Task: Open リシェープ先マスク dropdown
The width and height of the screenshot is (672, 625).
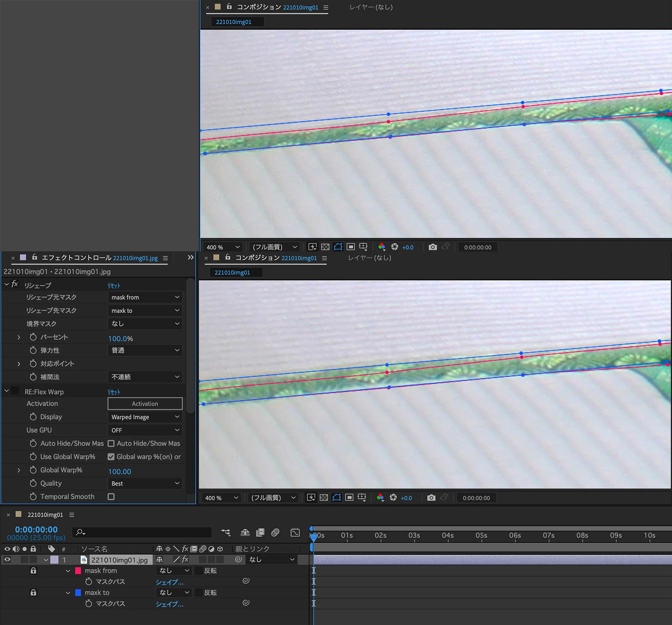Action: tap(145, 311)
